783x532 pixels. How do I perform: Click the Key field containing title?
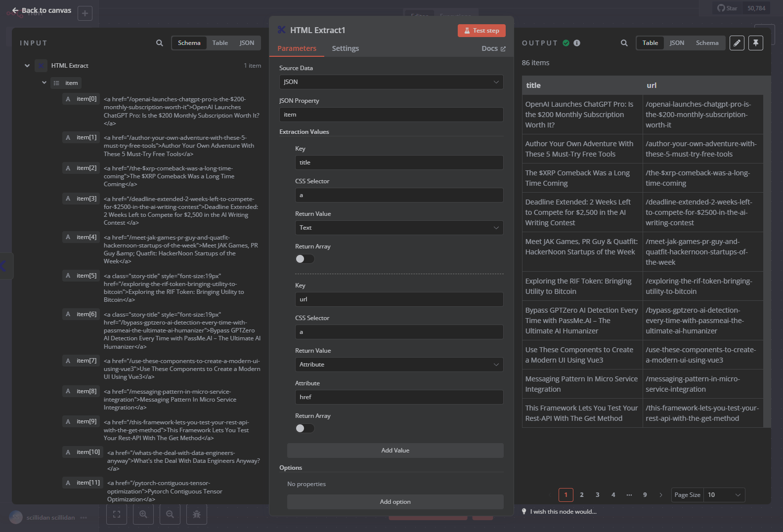click(x=399, y=163)
